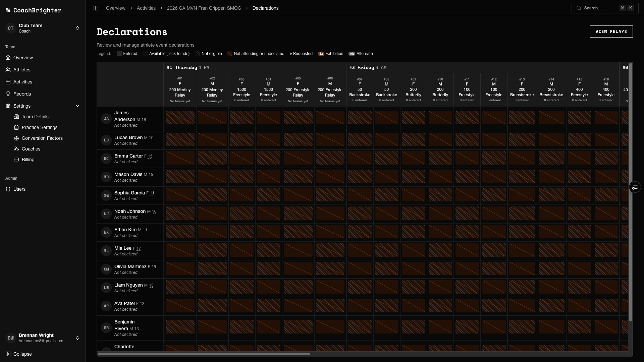Open Conversion Factors settings
Image resolution: width=644 pixels, height=362 pixels.
[42, 138]
